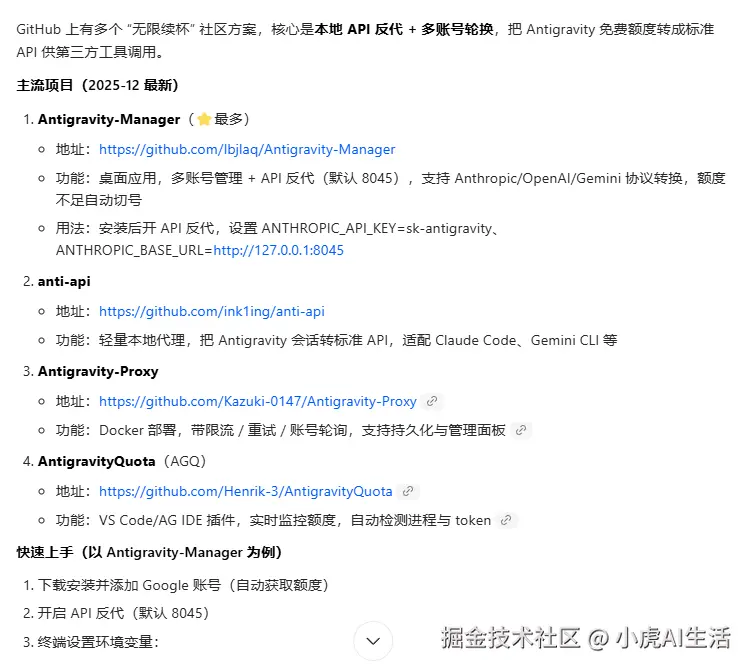Click the 主流项目 (2025-12 最新) heading

[x=98, y=85]
